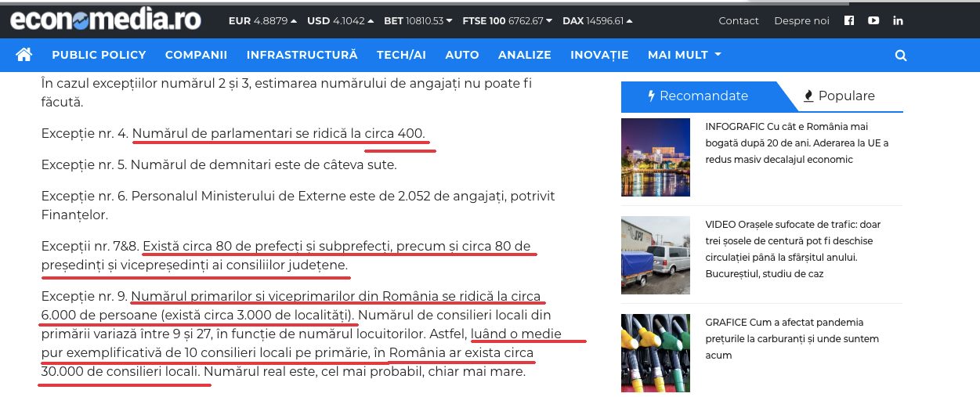Open the traffic video article thumbnail

pyautogui.click(x=655, y=255)
